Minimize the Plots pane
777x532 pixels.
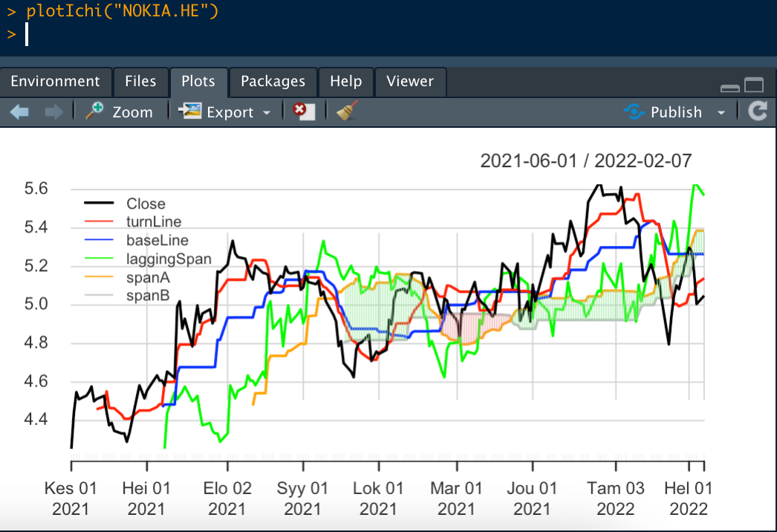point(729,87)
